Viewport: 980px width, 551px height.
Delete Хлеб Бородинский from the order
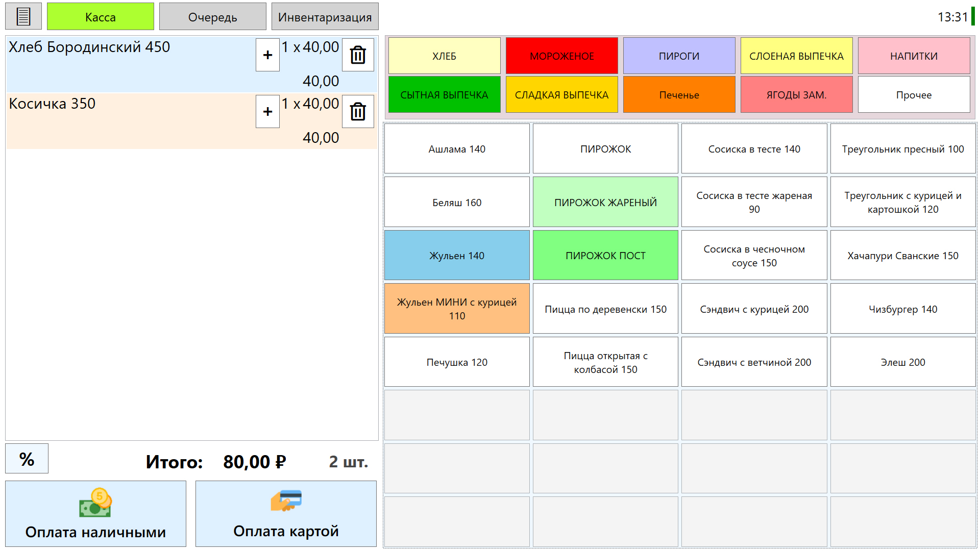358,55
